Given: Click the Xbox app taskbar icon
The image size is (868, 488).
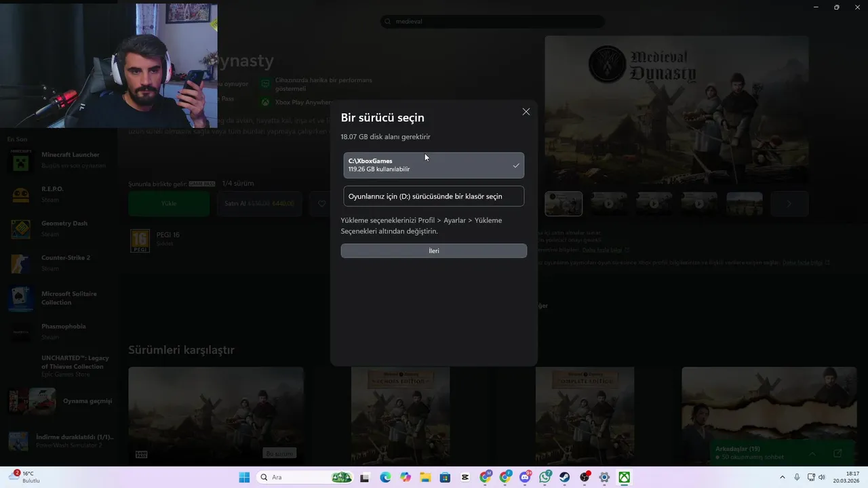Looking at the screenshot, I should [624, 477].
